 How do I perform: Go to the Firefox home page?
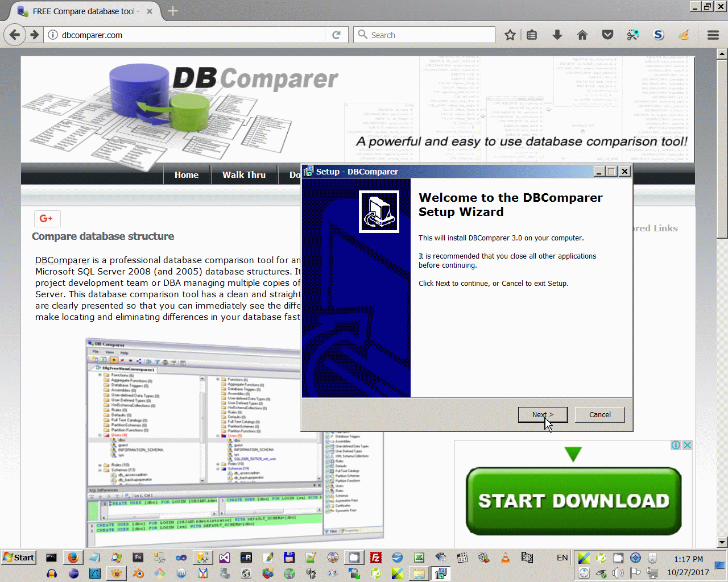click(x=582, y=35)
